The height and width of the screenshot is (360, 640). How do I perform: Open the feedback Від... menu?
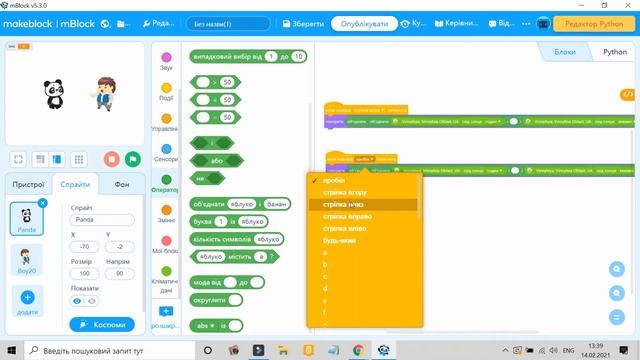pyautogui.click(x=501, y=24)
